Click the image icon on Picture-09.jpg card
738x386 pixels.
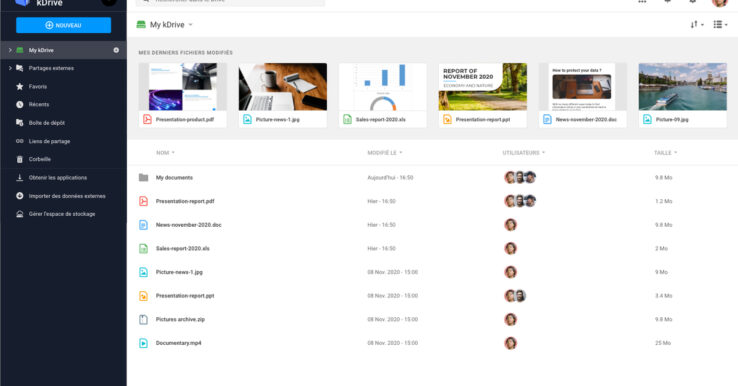point(647,120)
